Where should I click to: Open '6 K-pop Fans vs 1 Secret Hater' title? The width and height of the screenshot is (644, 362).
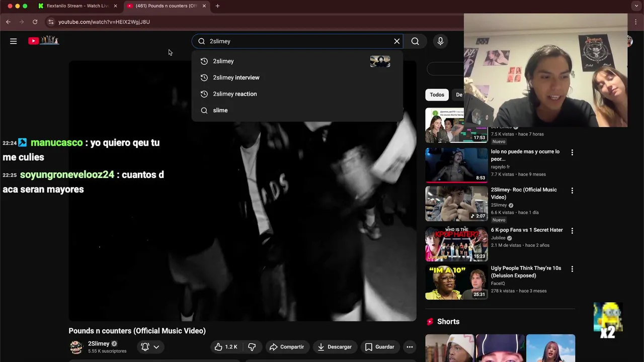point(527,230)
